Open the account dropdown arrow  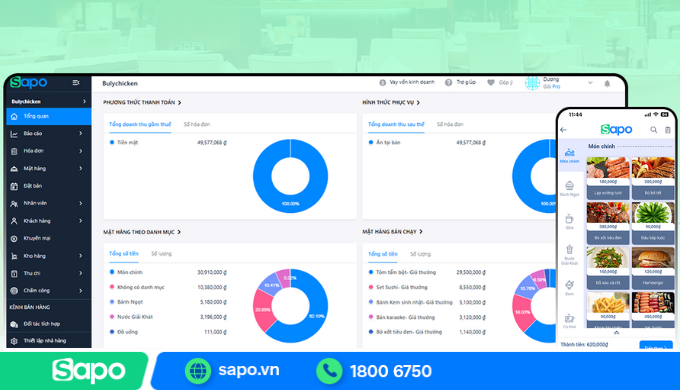point(590,82)
